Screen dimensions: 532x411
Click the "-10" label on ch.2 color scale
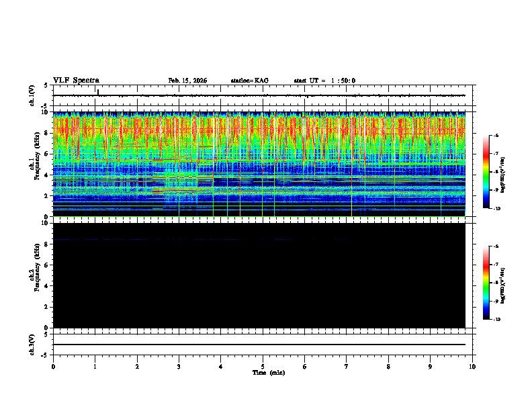point(496,320)
